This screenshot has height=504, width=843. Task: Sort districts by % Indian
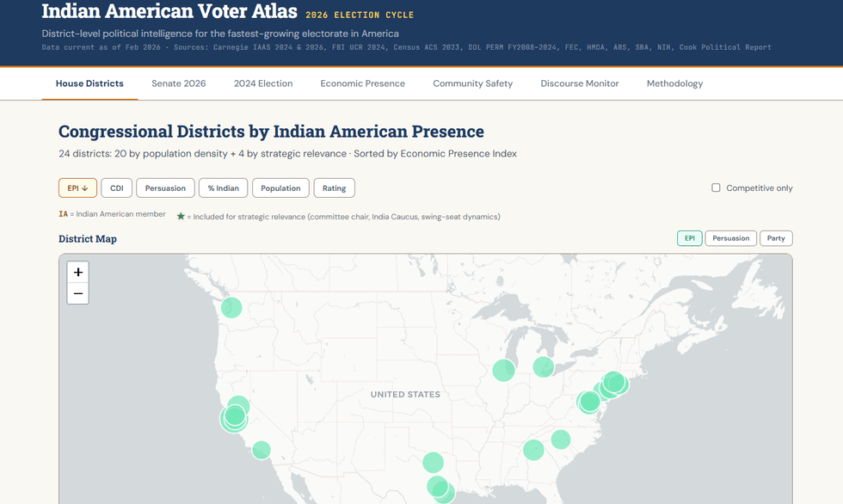click(223, 187)
